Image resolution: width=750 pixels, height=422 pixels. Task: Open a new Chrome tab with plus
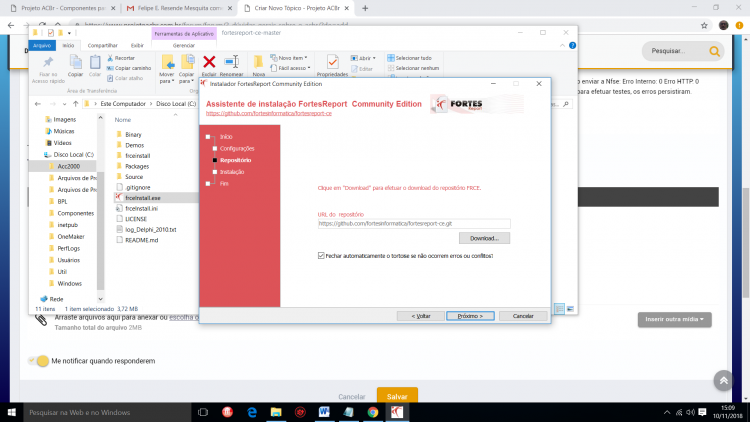365,8
